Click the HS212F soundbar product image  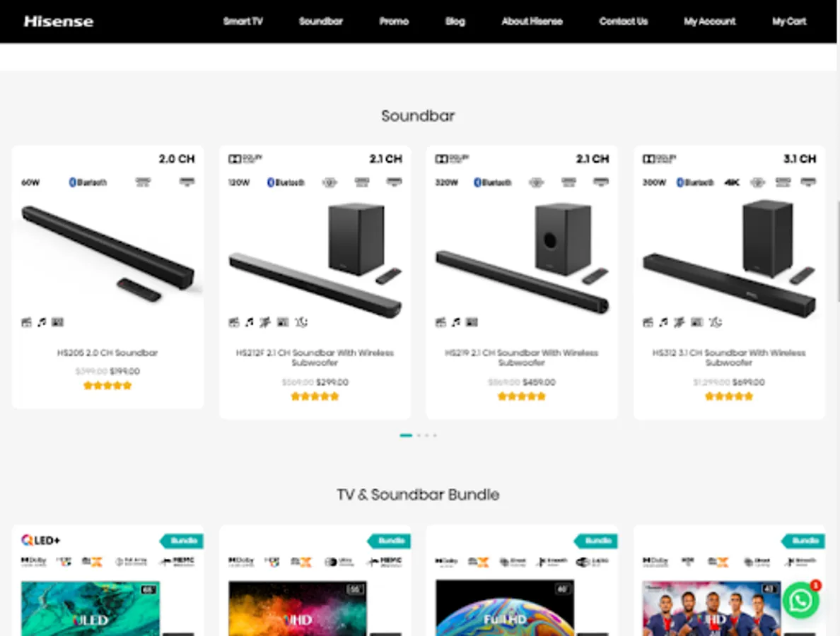(315, 259)
